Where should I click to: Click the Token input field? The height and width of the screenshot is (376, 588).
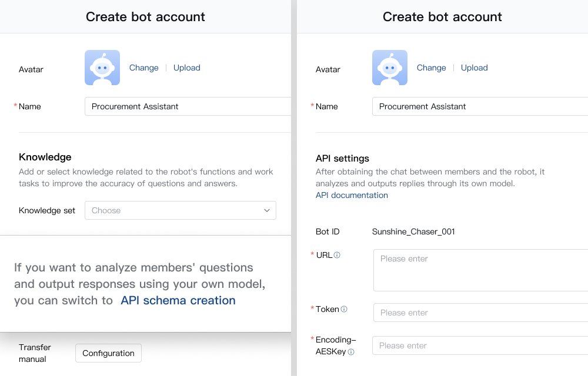point(479,313)
